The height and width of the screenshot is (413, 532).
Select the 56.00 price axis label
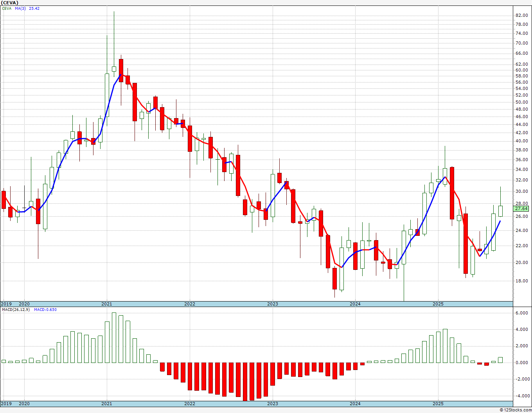click(x=522, y=82)
